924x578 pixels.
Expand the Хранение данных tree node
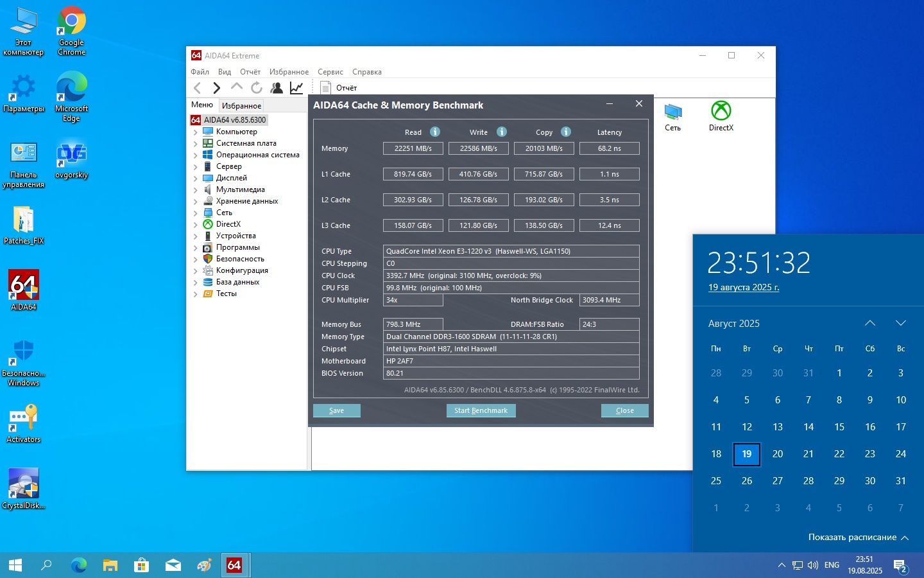click(196, 201)
